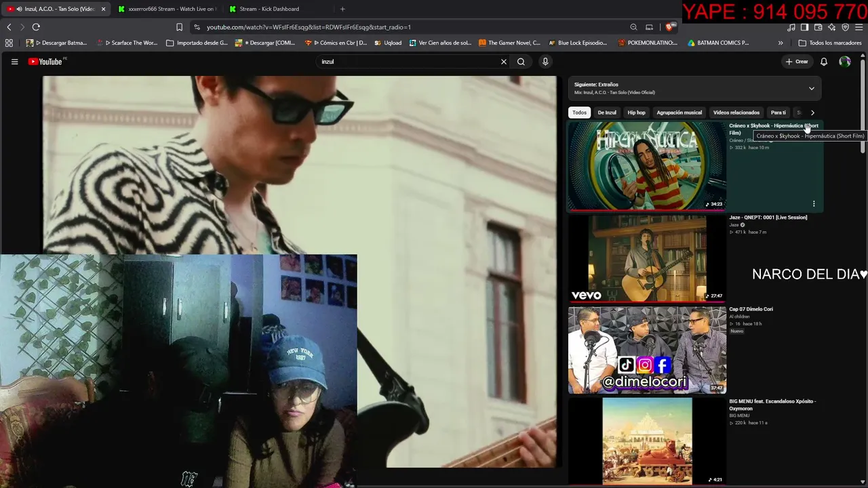Open the YouTube account avatar menu
This screenshot has width=868, height=488.
845,62
